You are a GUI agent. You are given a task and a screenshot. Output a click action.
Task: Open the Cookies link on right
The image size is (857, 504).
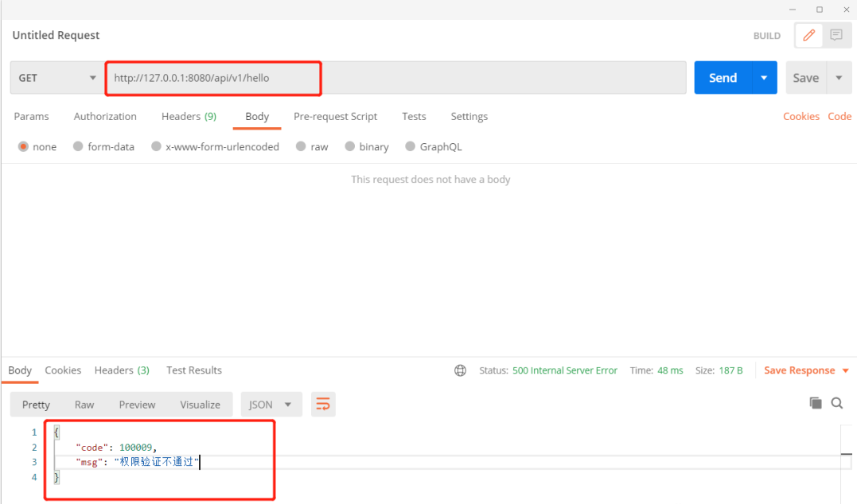click(801, 116)
